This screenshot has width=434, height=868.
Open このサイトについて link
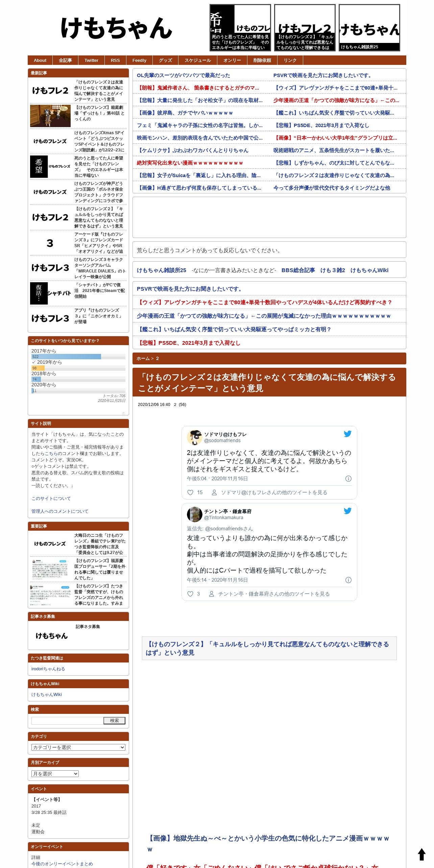tap(51, 498)
